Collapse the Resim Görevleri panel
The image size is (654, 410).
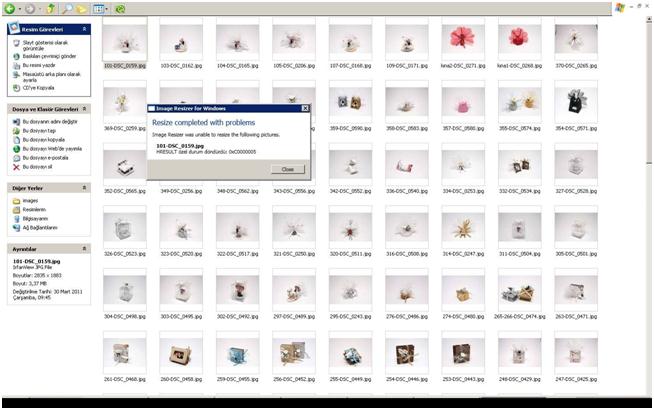84,33
